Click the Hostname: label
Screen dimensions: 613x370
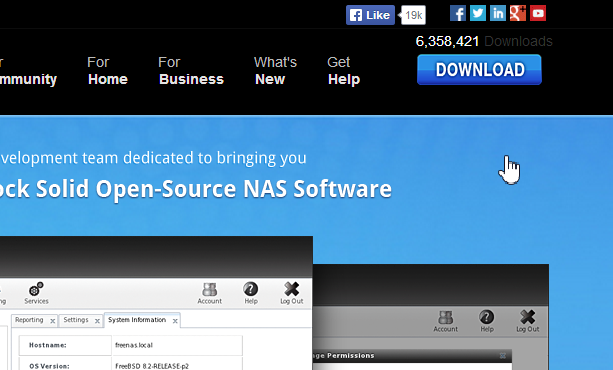[48, 345]
